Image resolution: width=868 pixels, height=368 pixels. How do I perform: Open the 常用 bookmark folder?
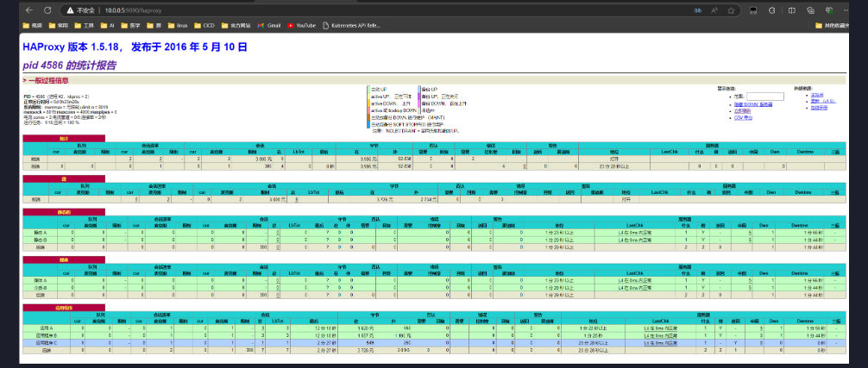58,25
